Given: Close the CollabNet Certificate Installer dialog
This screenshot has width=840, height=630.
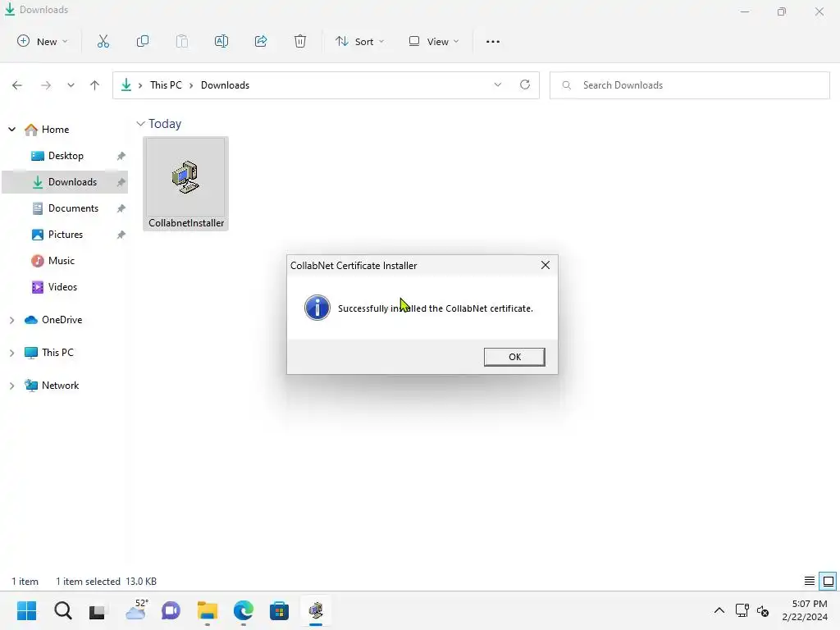Looking at the screenshot, I should 546,265.
